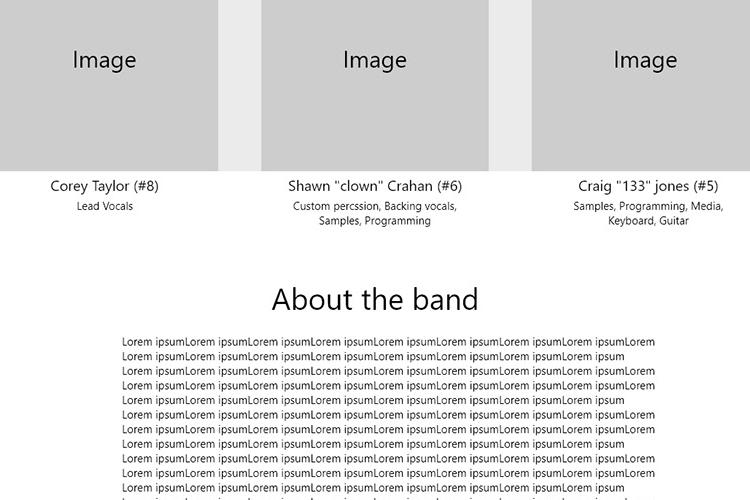Select the Craig "133" jones (#5) name
This screenshot has height=500, width=750.
[648, 186]
